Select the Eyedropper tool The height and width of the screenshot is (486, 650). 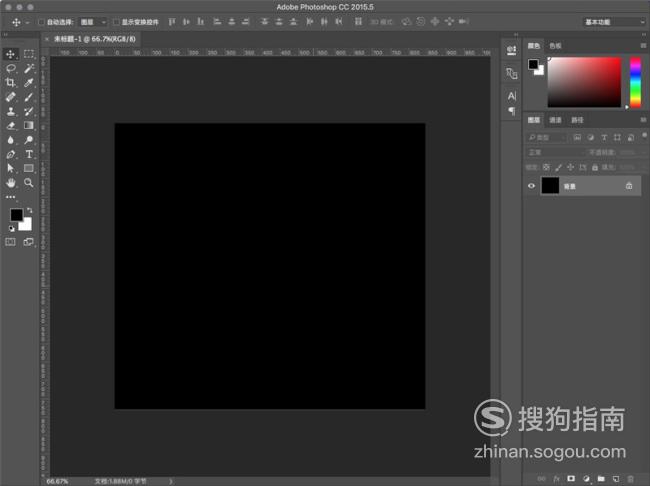29,83
